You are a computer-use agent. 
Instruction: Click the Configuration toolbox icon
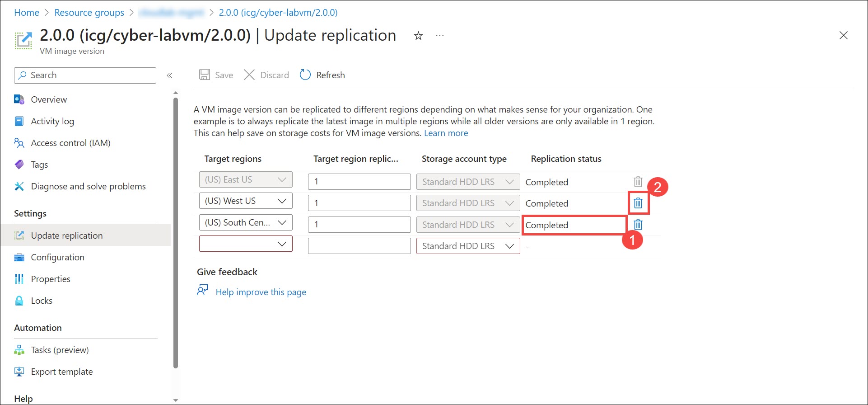[19, 257]
